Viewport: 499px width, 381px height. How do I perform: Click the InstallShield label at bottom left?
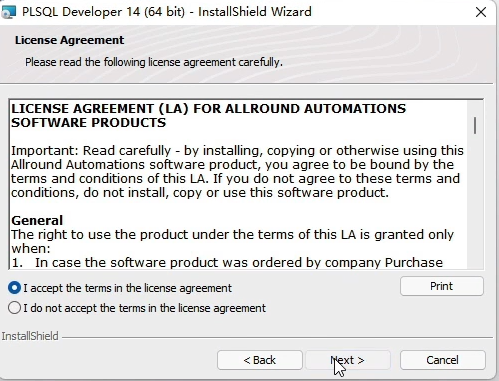[x=30, y=336]
